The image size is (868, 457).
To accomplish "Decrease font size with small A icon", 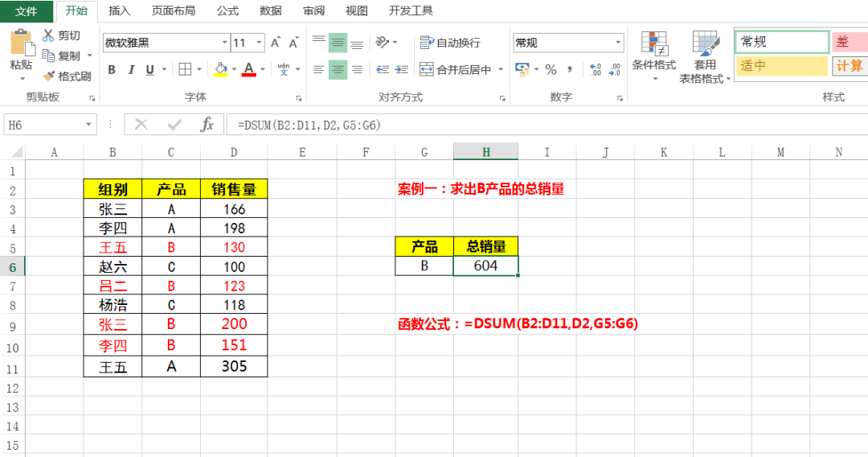I will pos(293,43).
